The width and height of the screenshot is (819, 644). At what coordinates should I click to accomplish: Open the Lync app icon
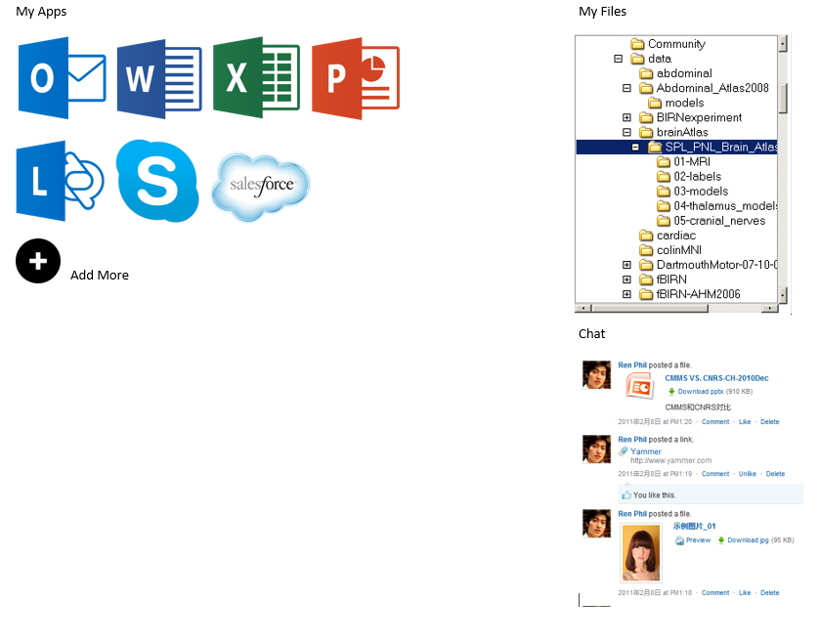click(60, 181)
